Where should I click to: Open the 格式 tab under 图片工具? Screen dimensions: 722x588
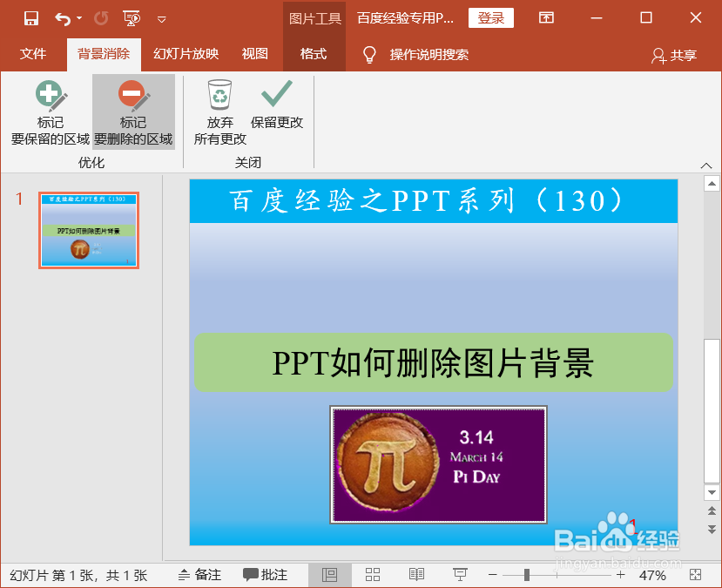coord(314,53)
